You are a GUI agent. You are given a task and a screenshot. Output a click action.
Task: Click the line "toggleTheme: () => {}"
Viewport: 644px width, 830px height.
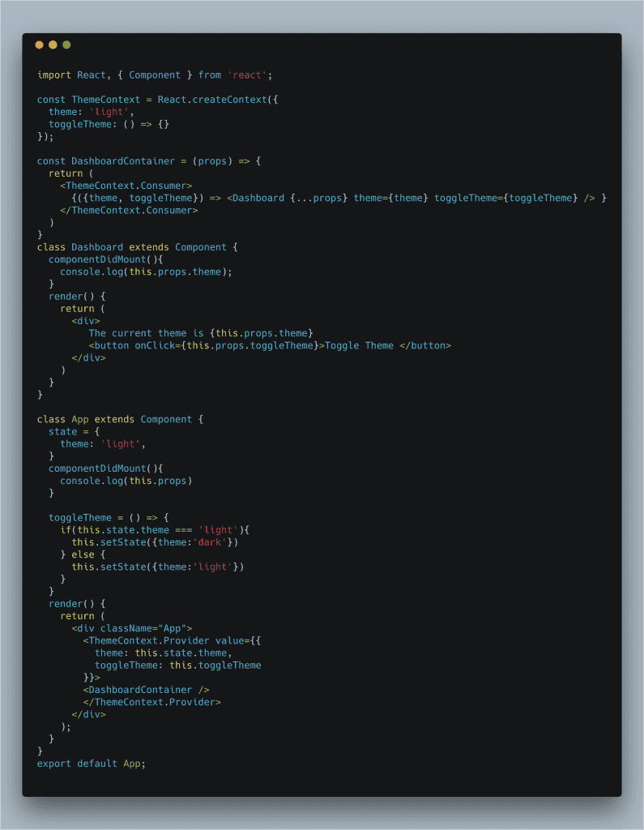(x=109, y=124)
